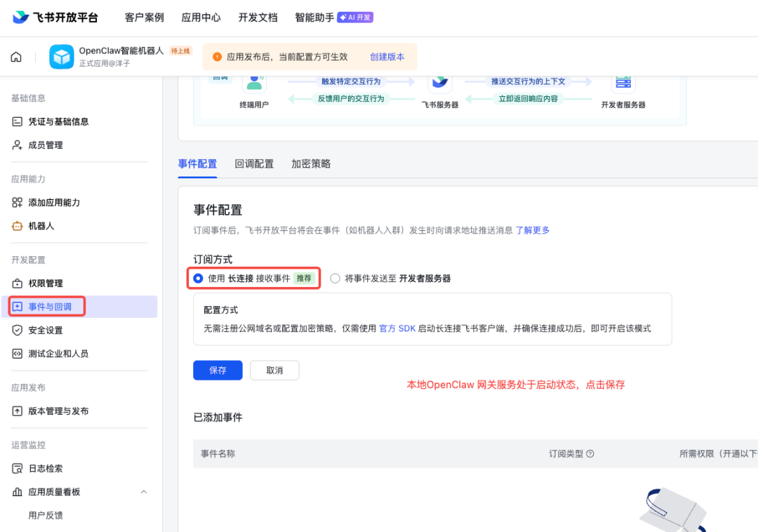Image resolution: width=758 pixels, height=532 pixels.
Task: Switch to the 加密策略 tab
Action: pyautogui.click(x=311, y=164)
